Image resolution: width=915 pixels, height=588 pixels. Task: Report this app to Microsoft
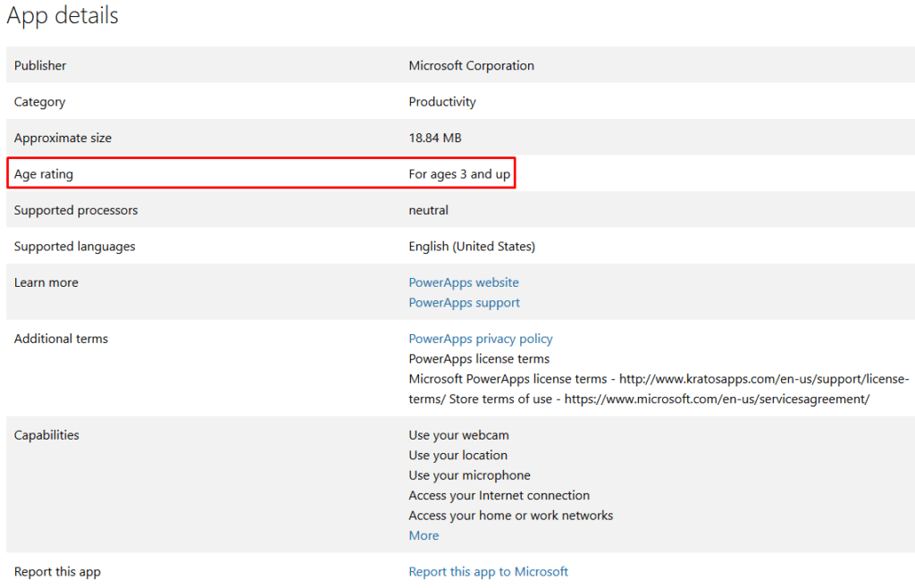[489, 571]
